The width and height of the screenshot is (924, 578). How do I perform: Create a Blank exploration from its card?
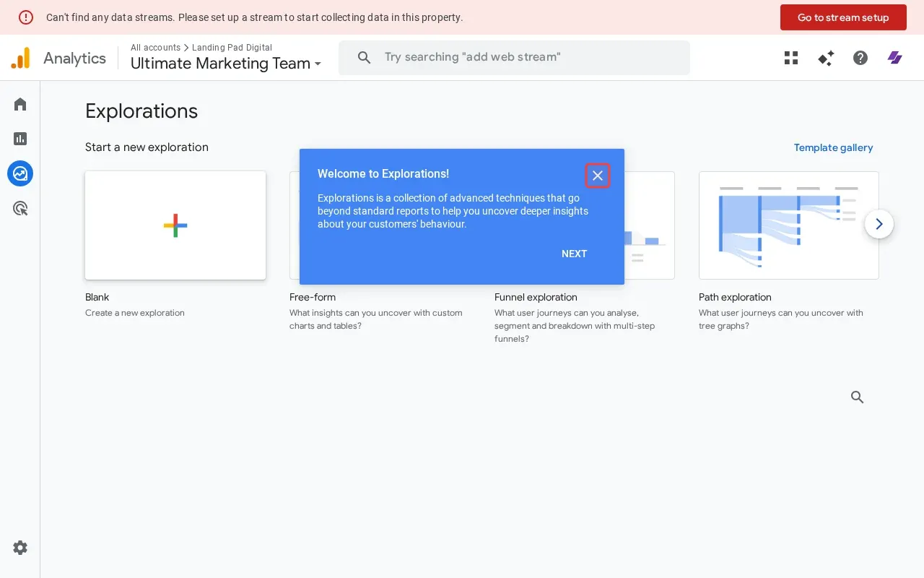(x=175, y=225)
